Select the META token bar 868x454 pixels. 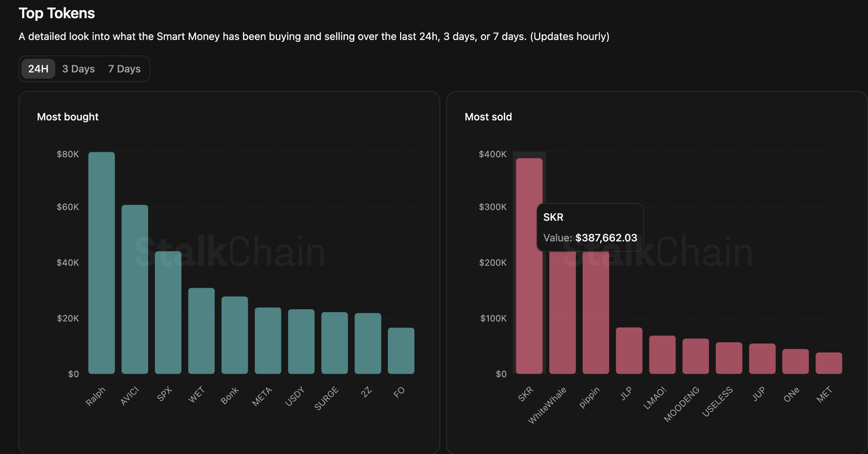[x=268, y=341]
